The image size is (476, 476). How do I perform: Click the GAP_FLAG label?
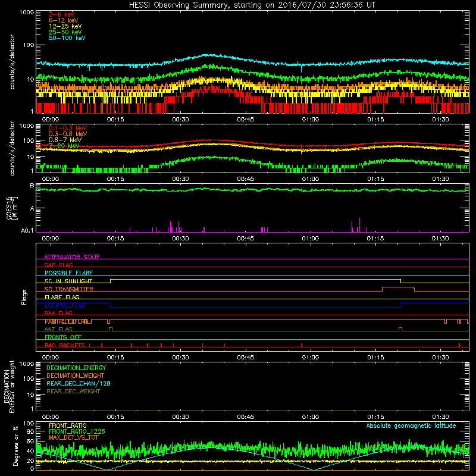coord(58,265)
